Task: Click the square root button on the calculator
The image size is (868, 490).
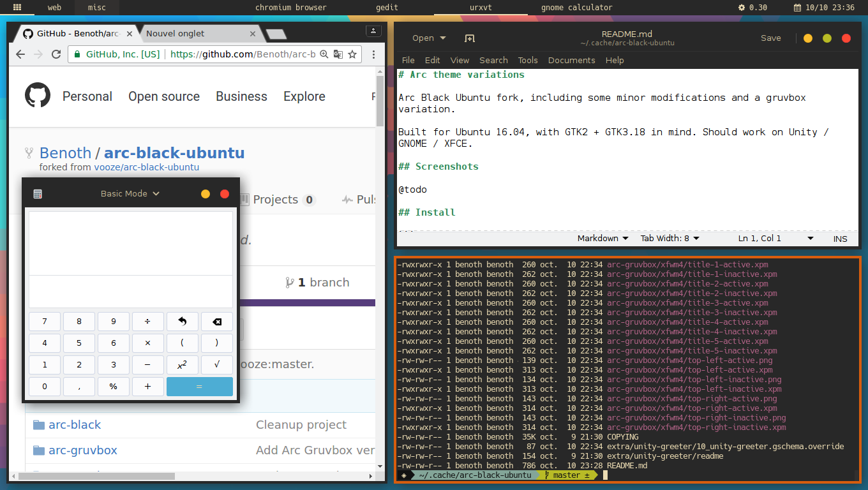Action: (x=217, y=365)
